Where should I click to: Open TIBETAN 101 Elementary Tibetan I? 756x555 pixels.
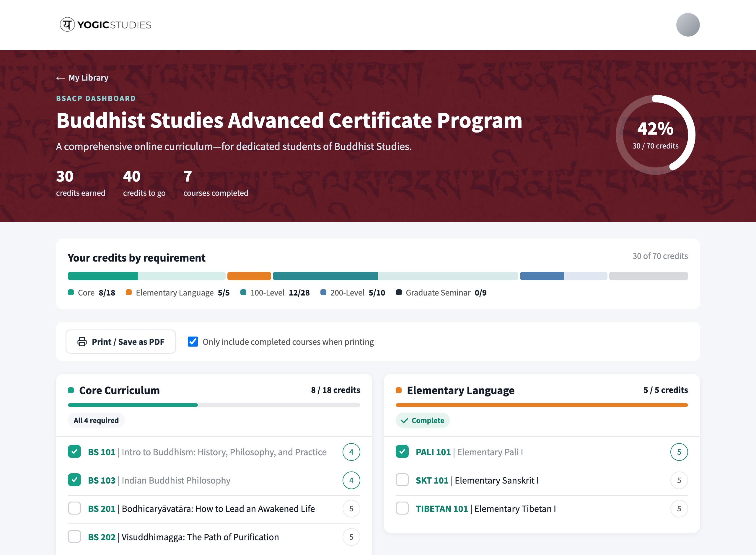(x=486, y=509)
